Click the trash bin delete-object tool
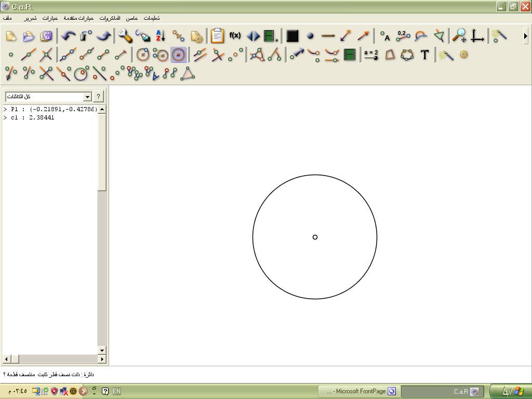The image size is (532, 399). 86,36
